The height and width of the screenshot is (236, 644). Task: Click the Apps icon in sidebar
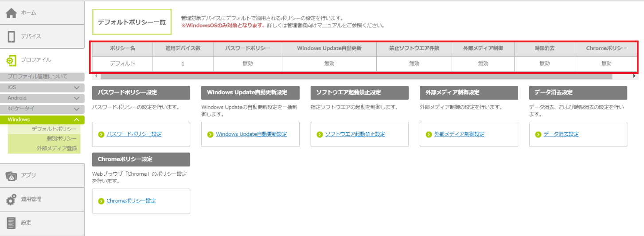pyautogui.click(x=12, y=175)
